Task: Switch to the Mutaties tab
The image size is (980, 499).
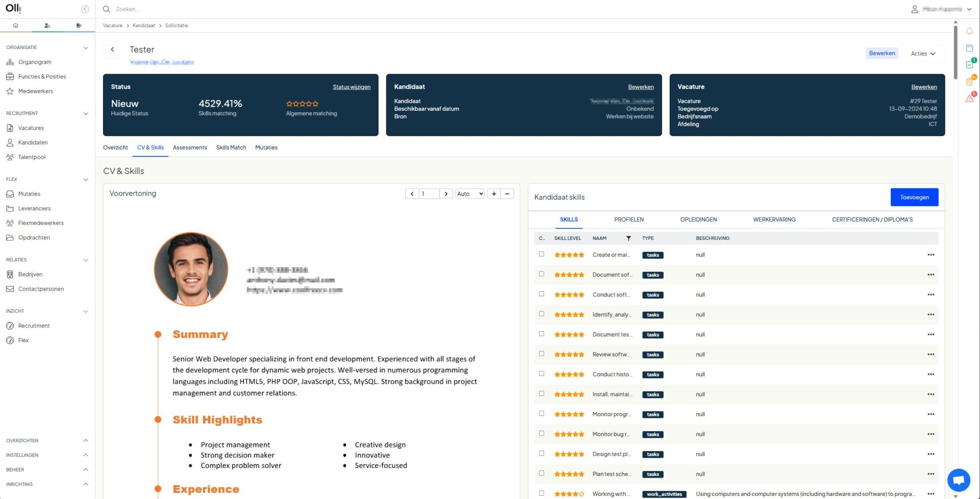Action: click(266, 148)
